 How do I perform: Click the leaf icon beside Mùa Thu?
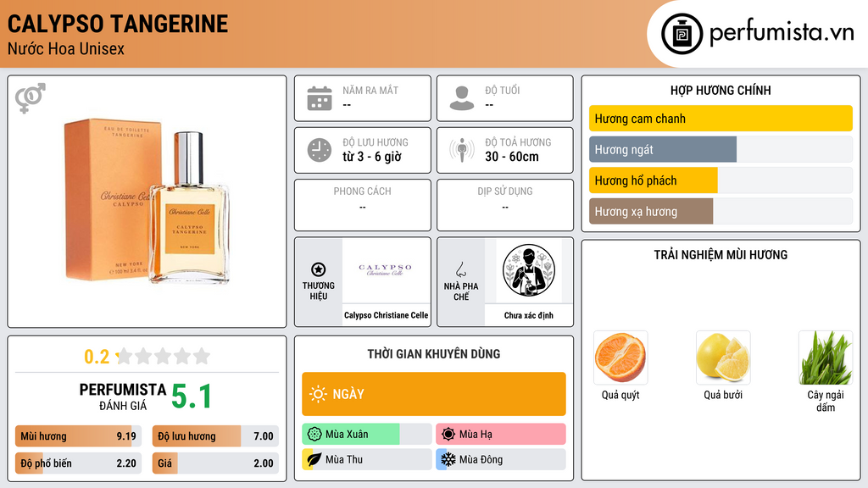coord(314,459)
